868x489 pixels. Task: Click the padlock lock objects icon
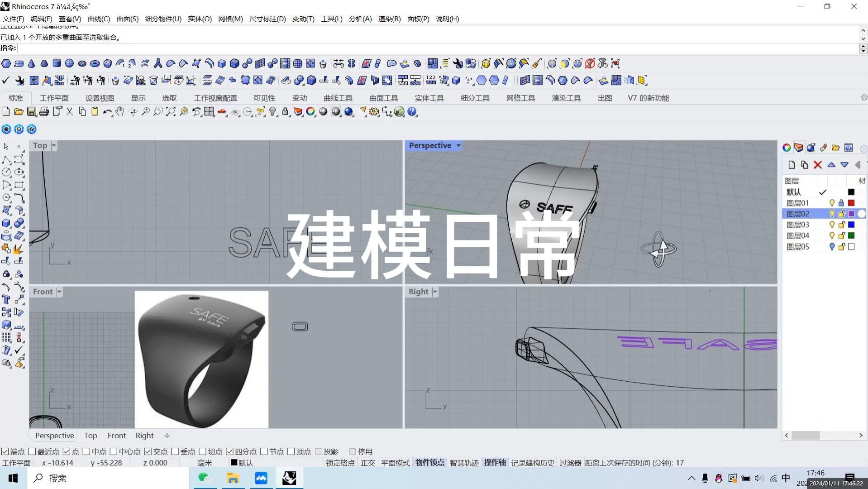(285, 112)
